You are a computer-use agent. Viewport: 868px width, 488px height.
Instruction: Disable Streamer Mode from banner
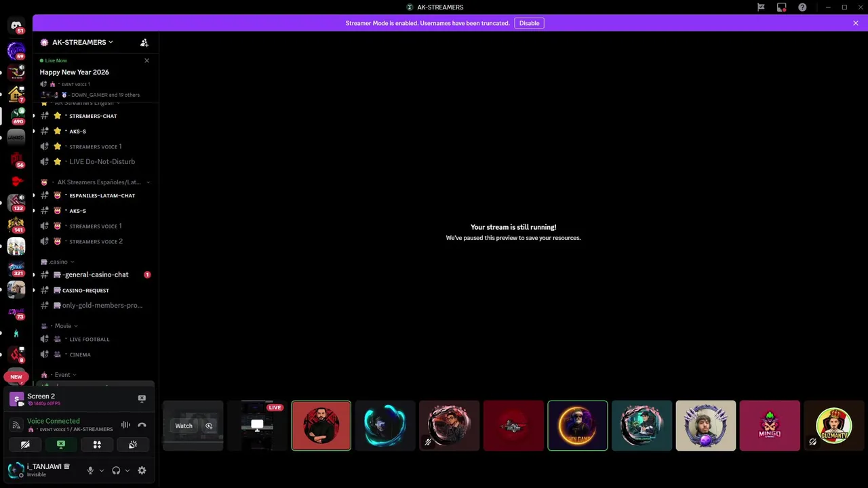[529, 23]
